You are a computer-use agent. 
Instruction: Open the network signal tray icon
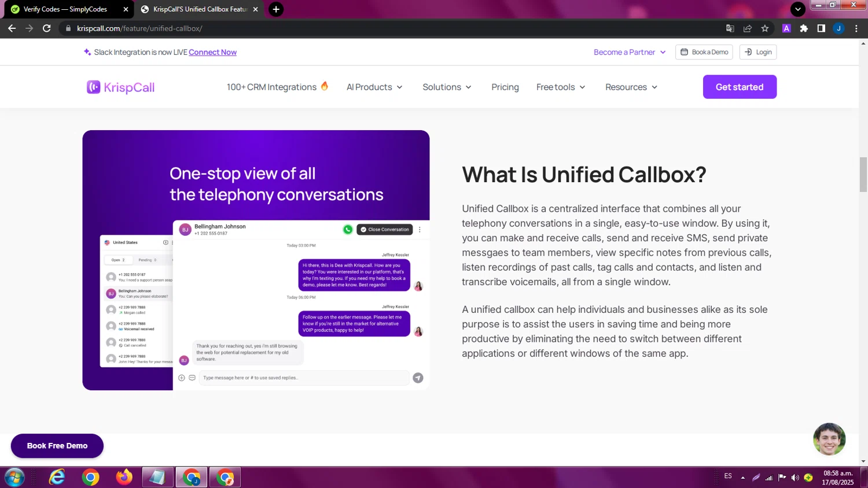tap(769, 478)
